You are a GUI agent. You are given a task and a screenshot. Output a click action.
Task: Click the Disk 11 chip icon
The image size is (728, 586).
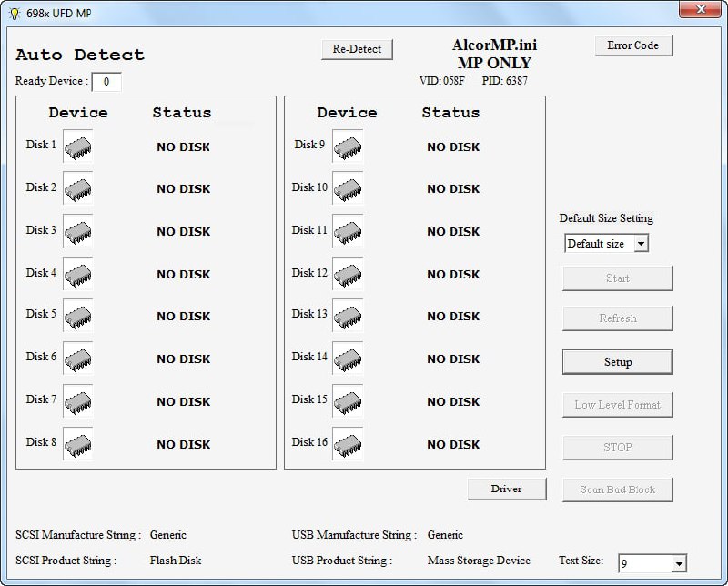pos(347,231)
